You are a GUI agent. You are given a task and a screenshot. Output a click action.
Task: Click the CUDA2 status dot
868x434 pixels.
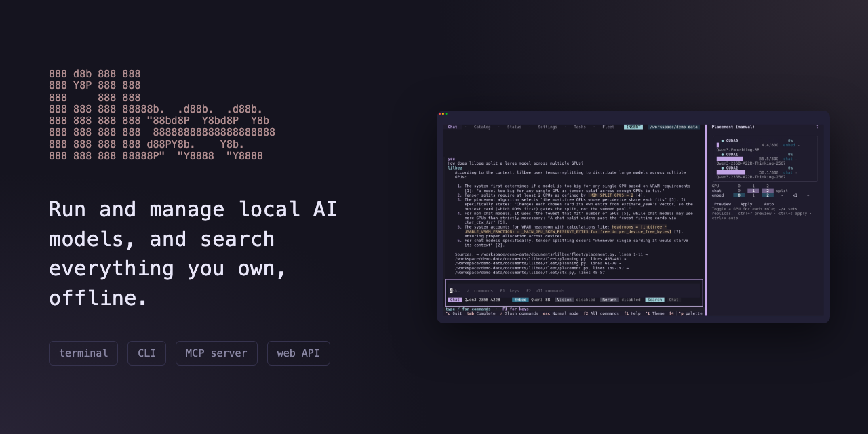(x=722, y=168)
